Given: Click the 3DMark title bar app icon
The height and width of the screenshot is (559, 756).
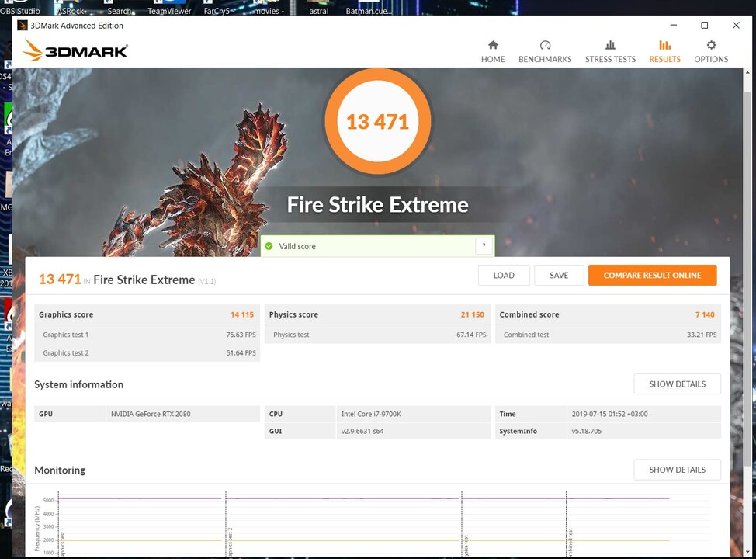Looking at the screenshot, I should click(x=23, y=25).
